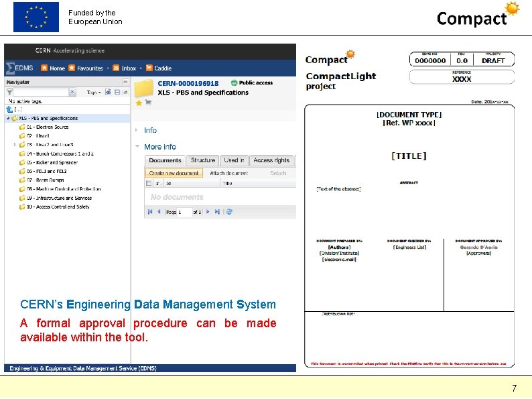Go to next page of documents
This screenshot has height=399, width=532.
[208, 212]
